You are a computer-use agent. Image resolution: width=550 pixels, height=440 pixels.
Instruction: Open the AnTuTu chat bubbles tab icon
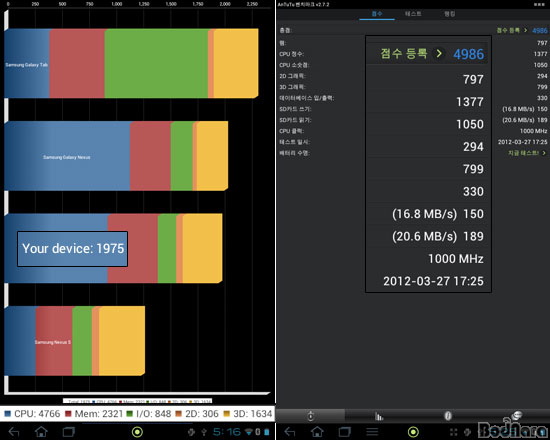517,415
